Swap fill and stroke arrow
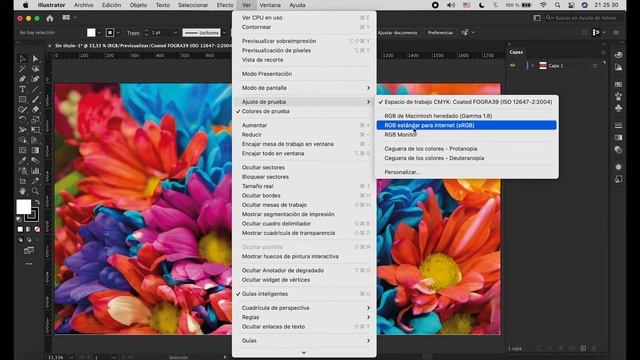This screenshot has width=640, height=360. 37,202
